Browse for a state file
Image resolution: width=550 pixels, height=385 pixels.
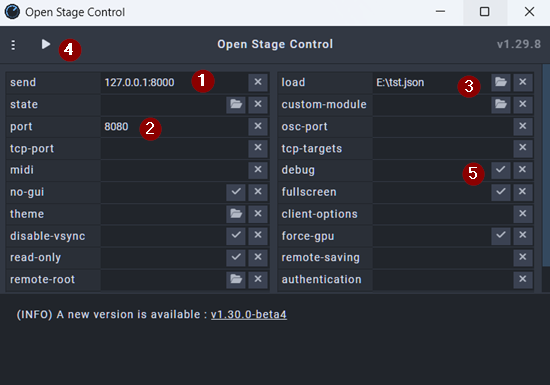[x=236, y=104]
